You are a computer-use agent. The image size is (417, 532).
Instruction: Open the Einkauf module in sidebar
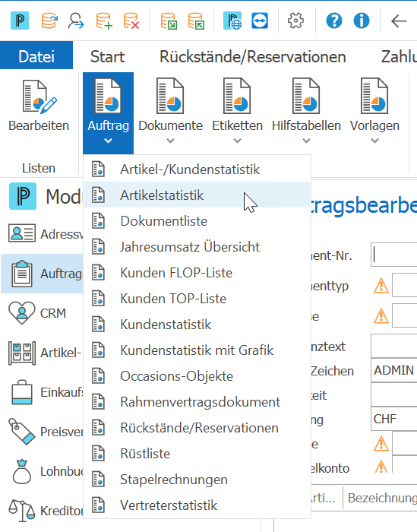coord(42,392)
